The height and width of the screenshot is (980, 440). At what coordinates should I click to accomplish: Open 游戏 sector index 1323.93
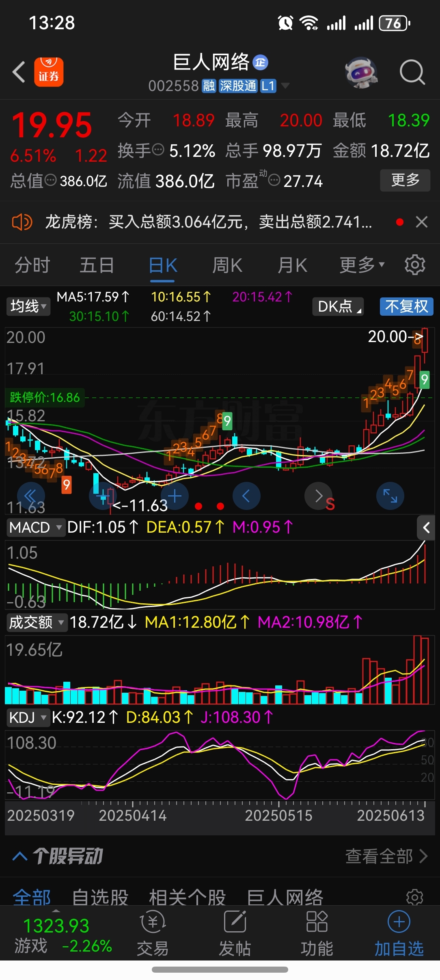coord(63,935)
